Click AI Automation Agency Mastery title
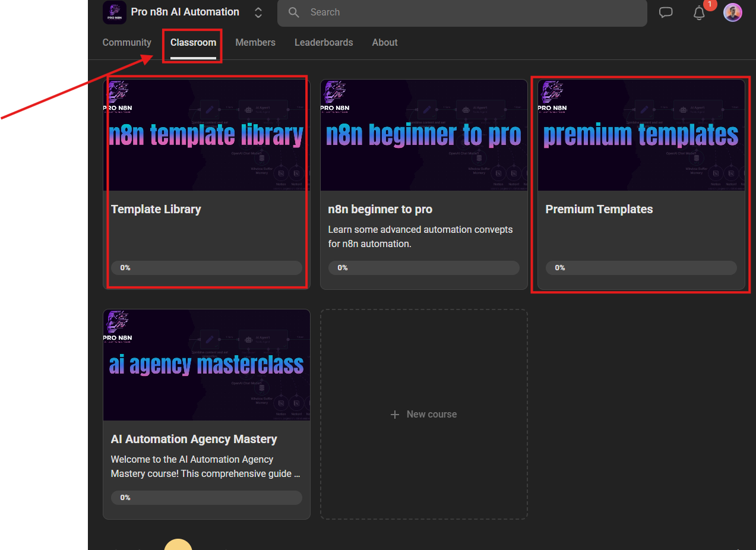756x550 pixels. pos(194,439)
